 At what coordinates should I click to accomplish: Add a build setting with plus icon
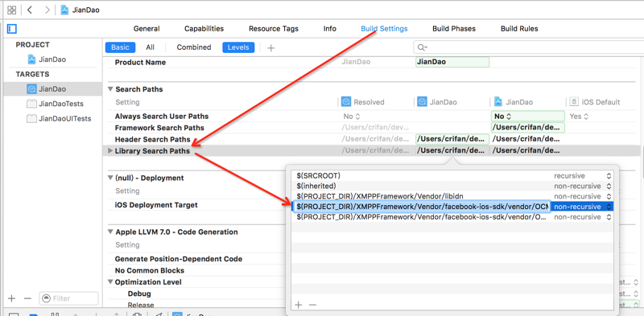pos(270,48)
